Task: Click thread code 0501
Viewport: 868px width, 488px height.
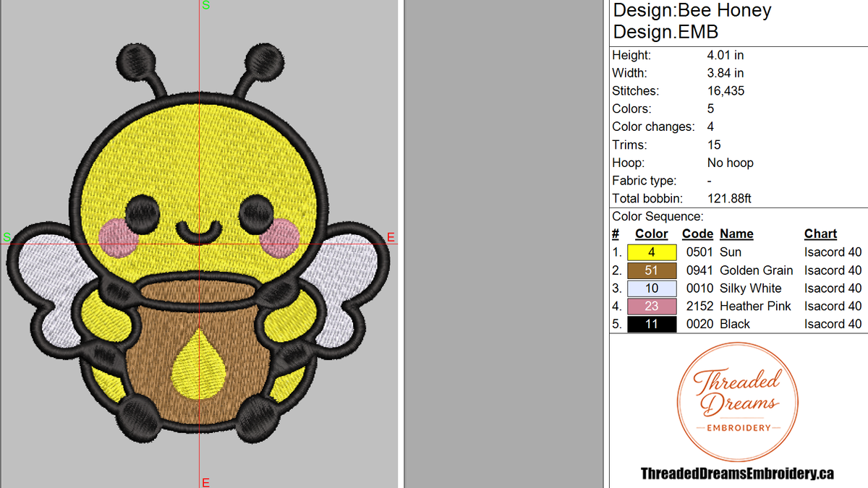Action: 699,252
